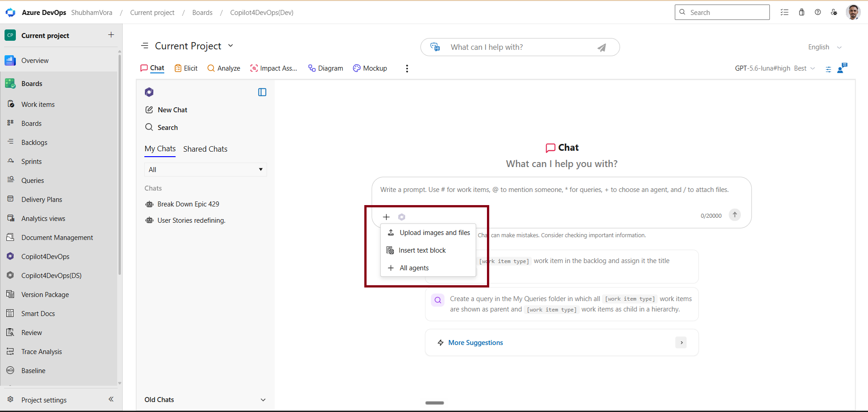Open the Marketplace shopping bag icon

click(x=801, y=12)
